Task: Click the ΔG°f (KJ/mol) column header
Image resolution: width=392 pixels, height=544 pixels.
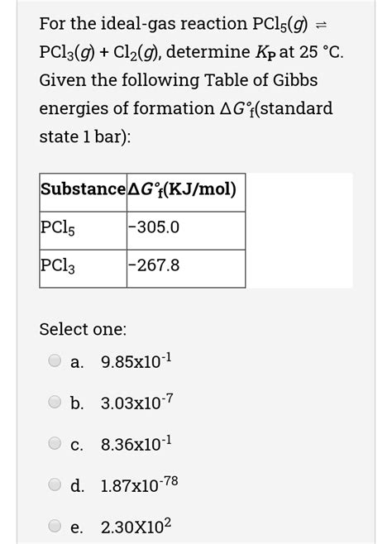Action: [186, 192]
